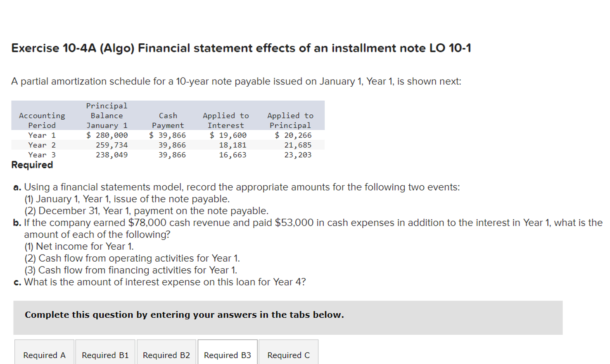The height and width of the screenshot is (364, 610).
Task: Click the amortization schedule table area
Action: point(168,130)
